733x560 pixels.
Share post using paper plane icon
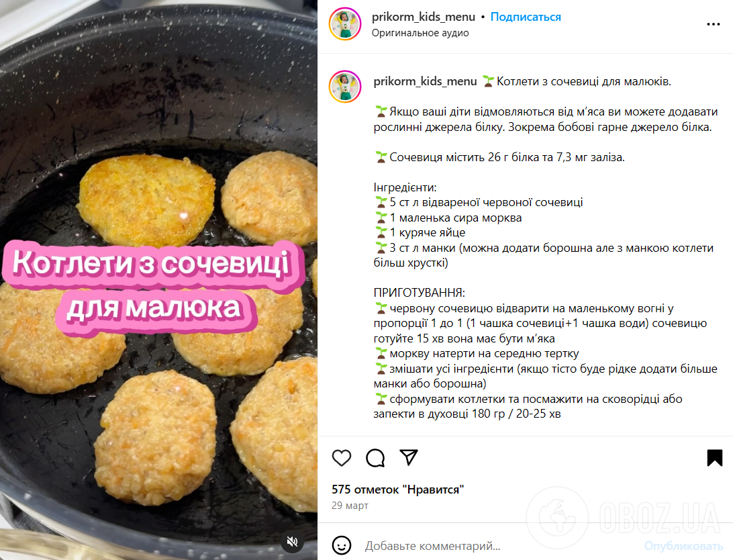pyautogui.click(x=409, y=457)
